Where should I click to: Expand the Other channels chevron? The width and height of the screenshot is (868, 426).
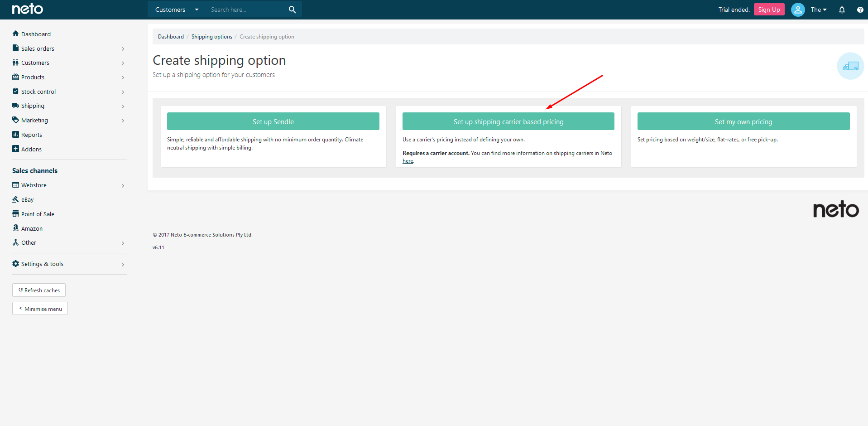(123, 243)
